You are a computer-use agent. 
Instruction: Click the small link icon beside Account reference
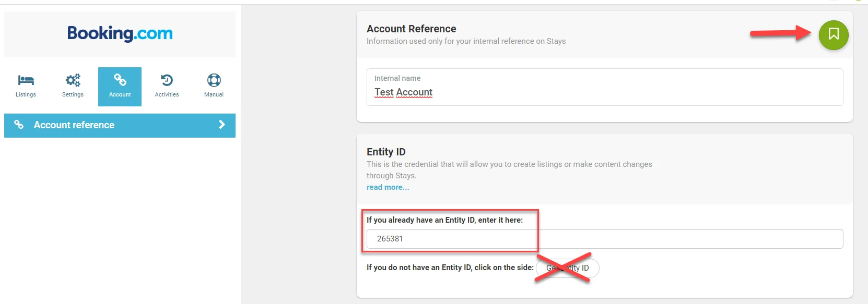(x=19, y=125)
